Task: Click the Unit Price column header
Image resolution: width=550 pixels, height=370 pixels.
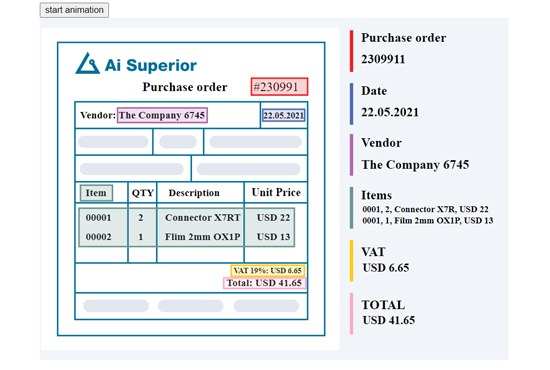Action: [x=276, y=192]
